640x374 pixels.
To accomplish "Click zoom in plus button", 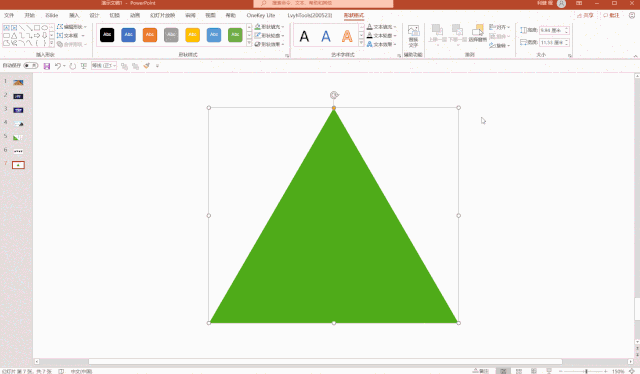I will [x=606, y=371].
